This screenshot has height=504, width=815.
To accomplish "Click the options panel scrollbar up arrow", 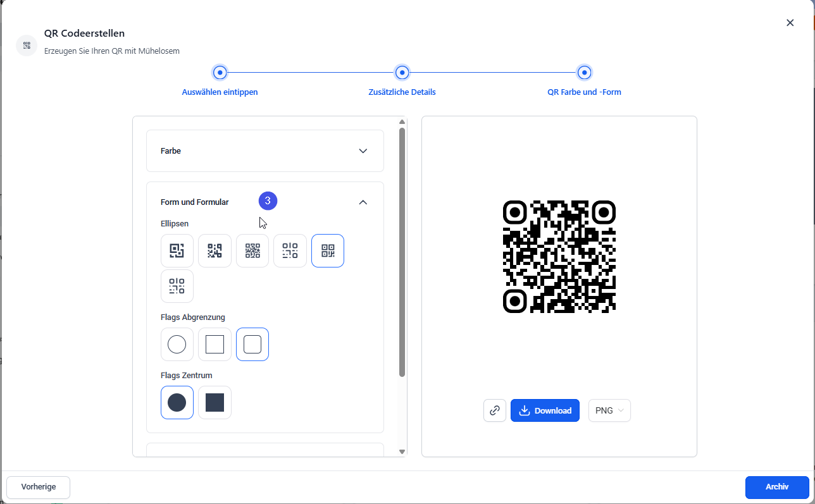I will [x=402, y=122].
